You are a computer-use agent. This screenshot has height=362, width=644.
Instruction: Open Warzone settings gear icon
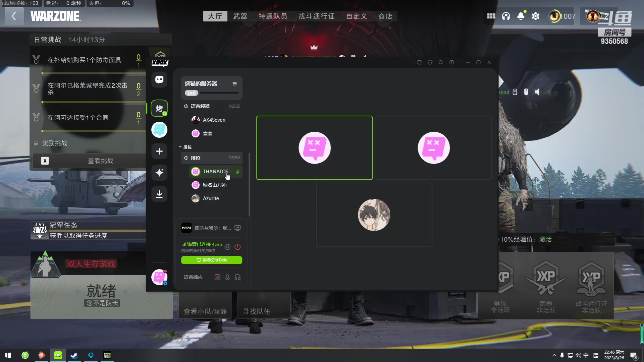coord(536,16)
